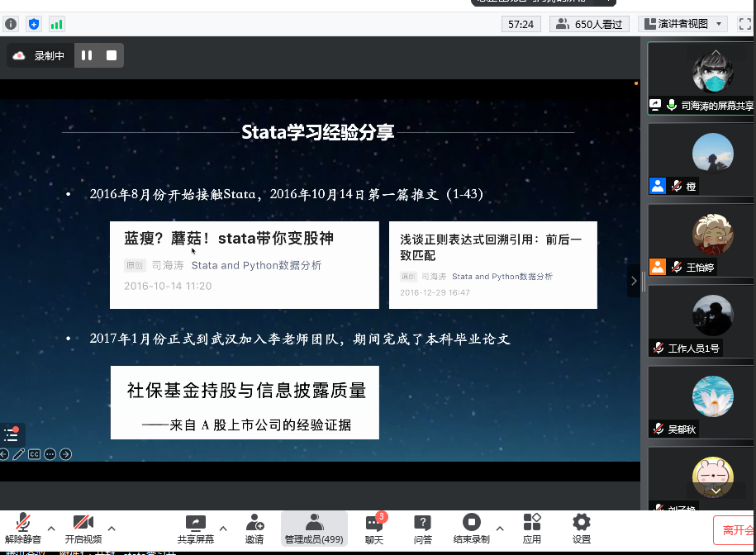Viewport: 756px width, 555px height.
Task: Open the meeting info icon
Action: [11, 24]
